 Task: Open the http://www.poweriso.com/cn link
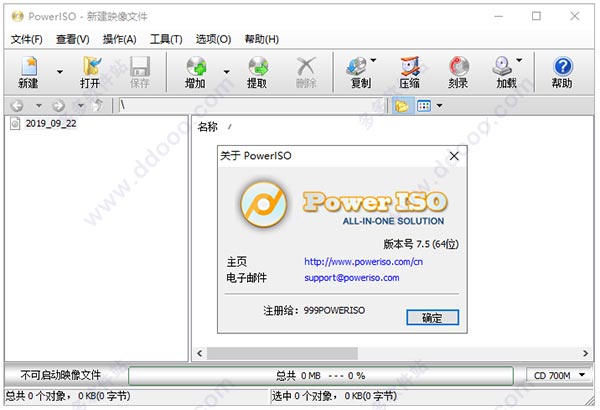click(364, 262)
